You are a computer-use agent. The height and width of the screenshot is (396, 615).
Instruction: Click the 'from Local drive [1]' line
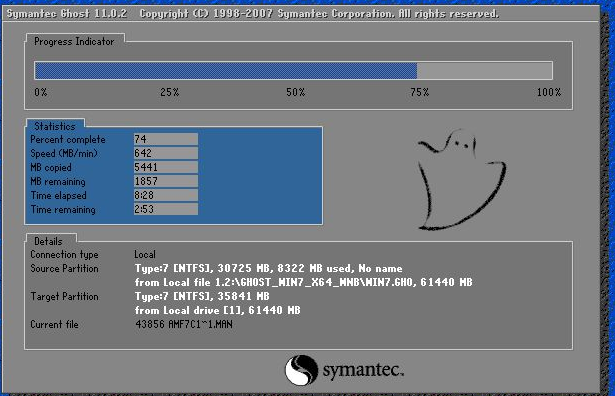tap(218, 311)
